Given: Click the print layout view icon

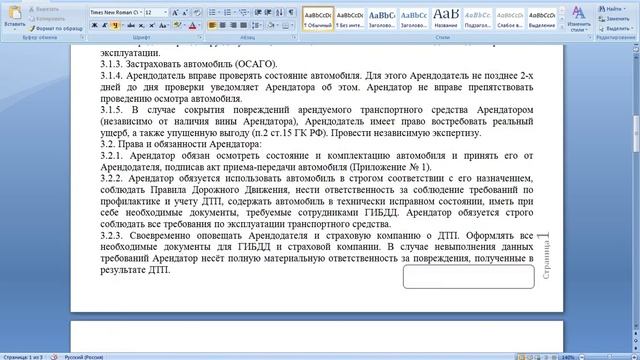Looking at the screenshot, I should pos(522,357).
